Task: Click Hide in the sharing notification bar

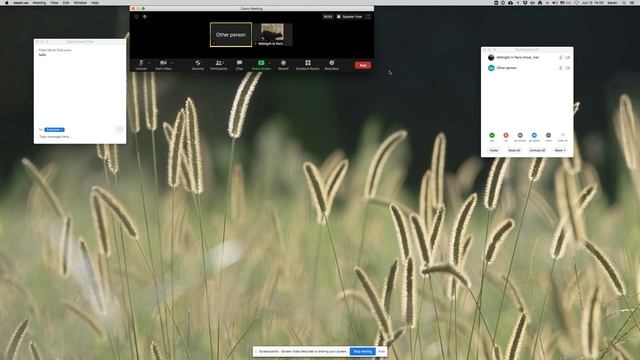Action: 381,351
